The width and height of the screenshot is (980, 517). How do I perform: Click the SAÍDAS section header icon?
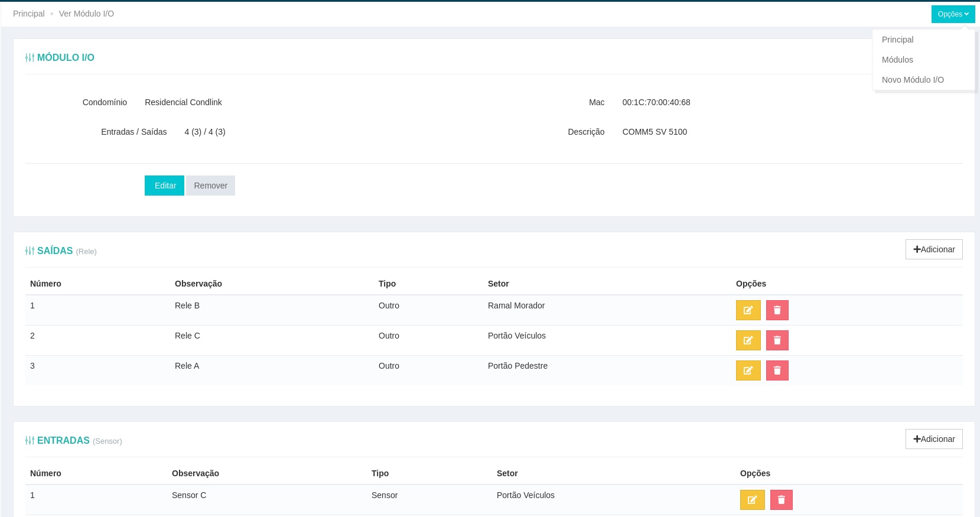(30, 251)
